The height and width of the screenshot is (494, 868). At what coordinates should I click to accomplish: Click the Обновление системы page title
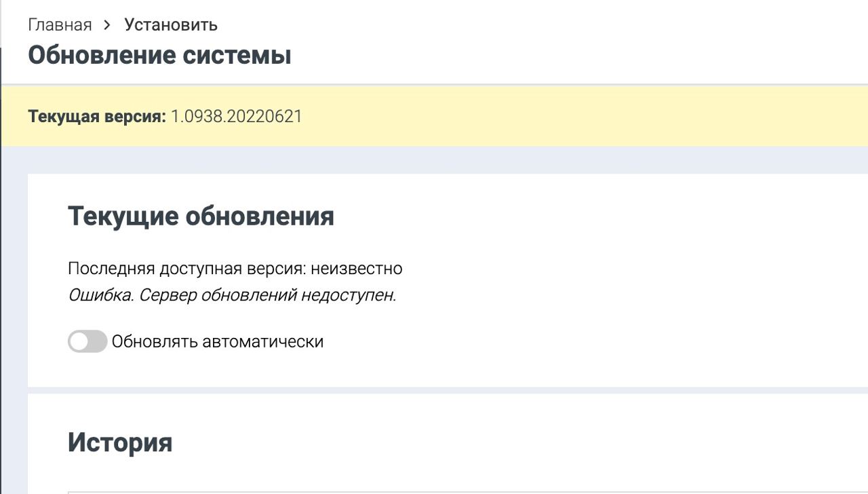tap(159, 55)
